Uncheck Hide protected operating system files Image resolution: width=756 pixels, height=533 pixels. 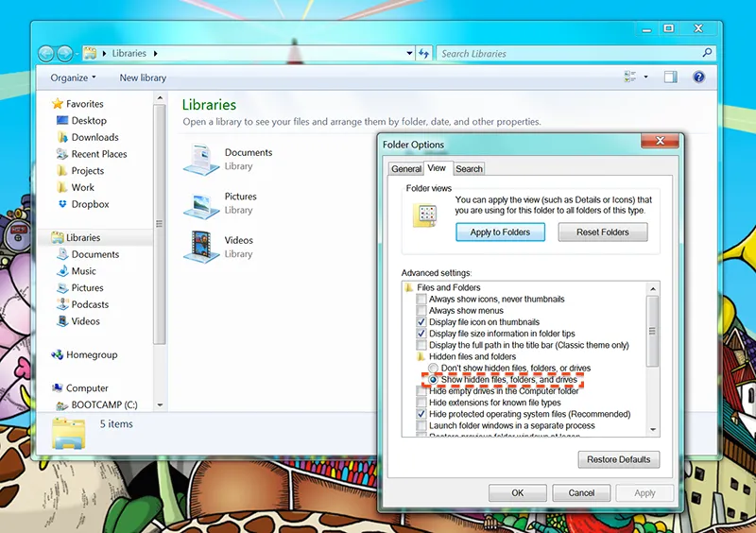pyautogui.click(x=421, y=414)
